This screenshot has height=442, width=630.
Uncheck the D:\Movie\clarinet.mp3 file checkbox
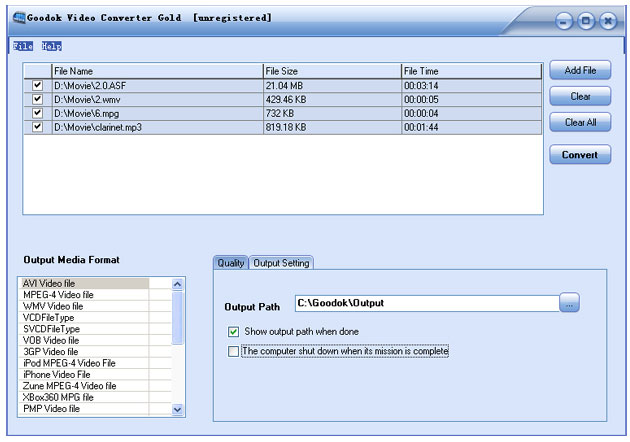point(37,127)
